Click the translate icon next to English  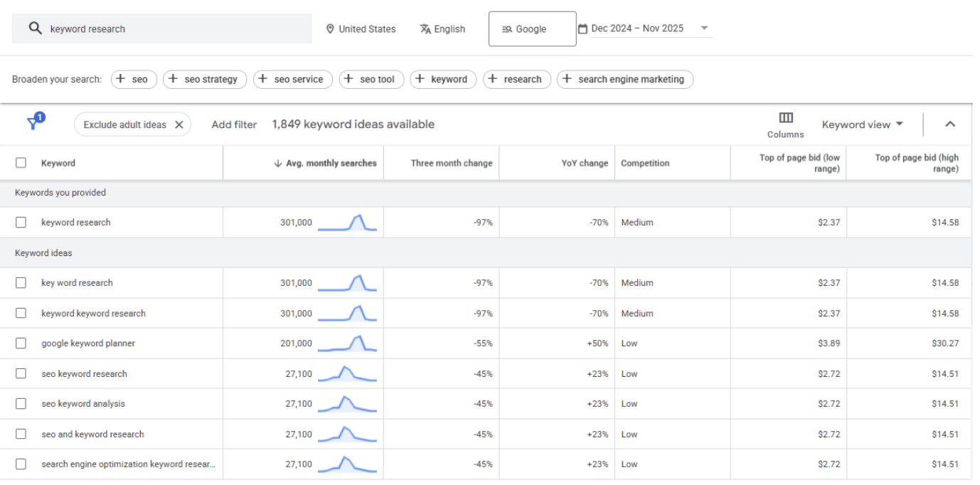tap(425, 28)
